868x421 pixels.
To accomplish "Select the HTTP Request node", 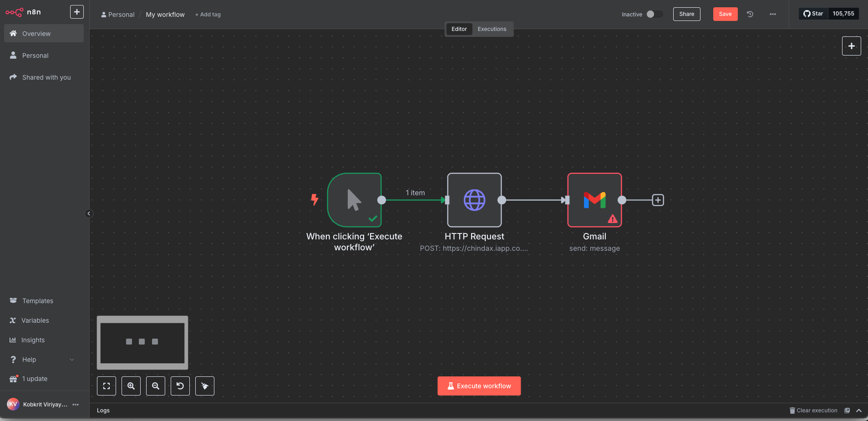I will coord(474,200).
